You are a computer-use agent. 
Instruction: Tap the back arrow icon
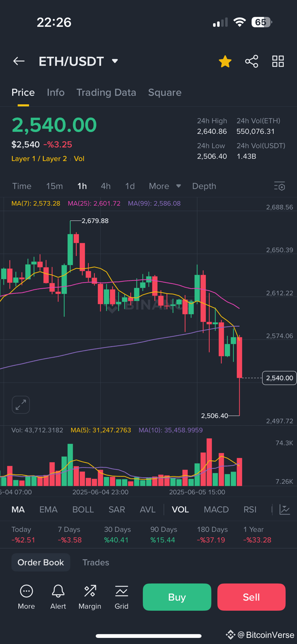tap(19, 61)
